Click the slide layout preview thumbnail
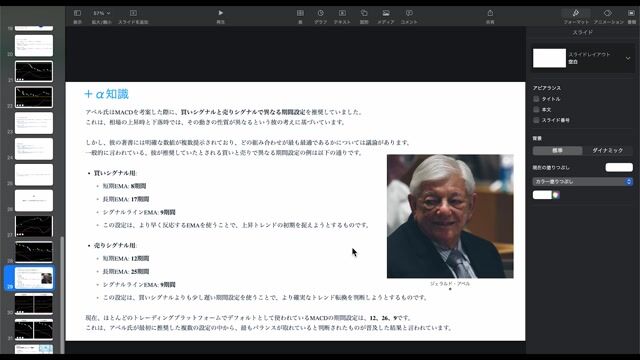Image resolution: width=640 pixels, height=360 pixels. 549,58
